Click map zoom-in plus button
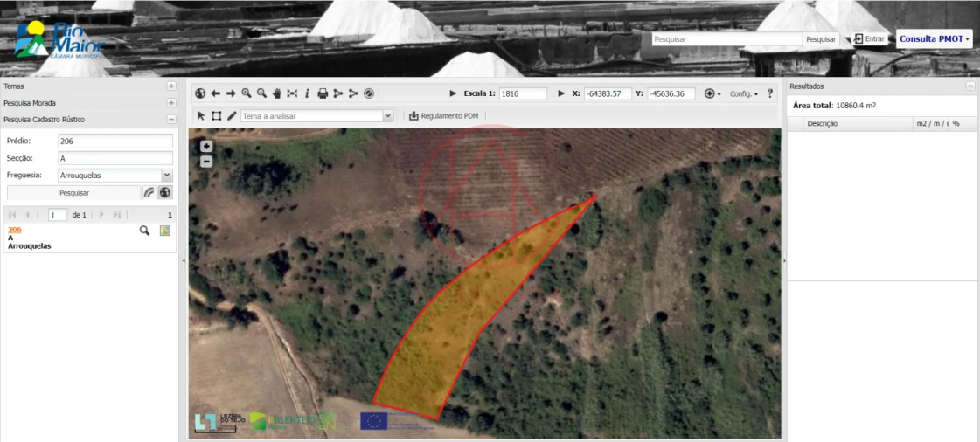Image resolution: width=980 pixels, height=442 pixels. click(x=206, y=147)
